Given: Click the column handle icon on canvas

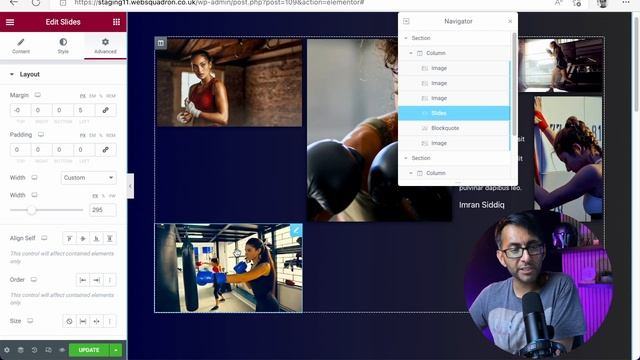Looking at the screenshot, I should (x=161, y=43).
